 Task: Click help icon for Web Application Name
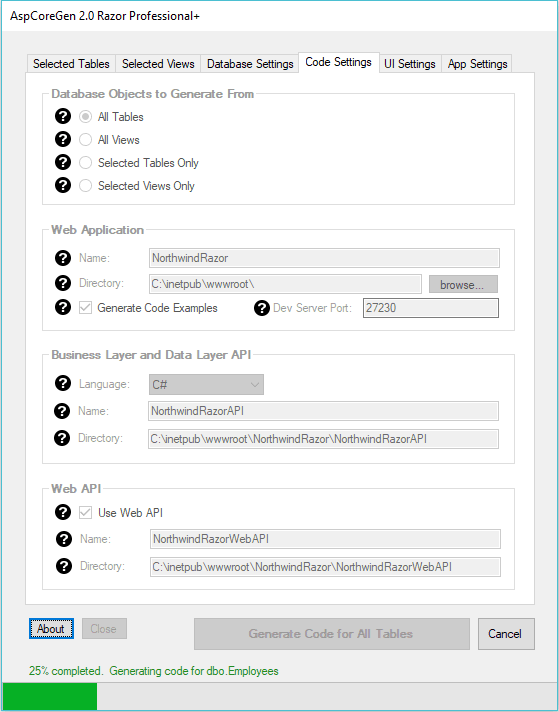63,258
